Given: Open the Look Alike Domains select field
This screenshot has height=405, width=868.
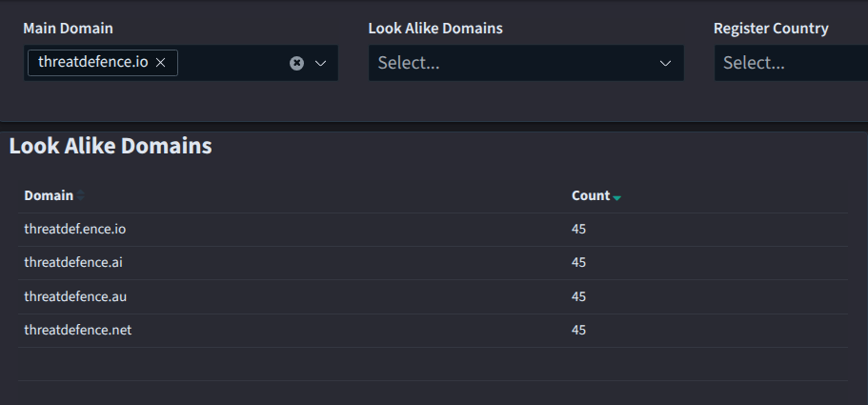Looking at the screenshot, I should 510,63.
